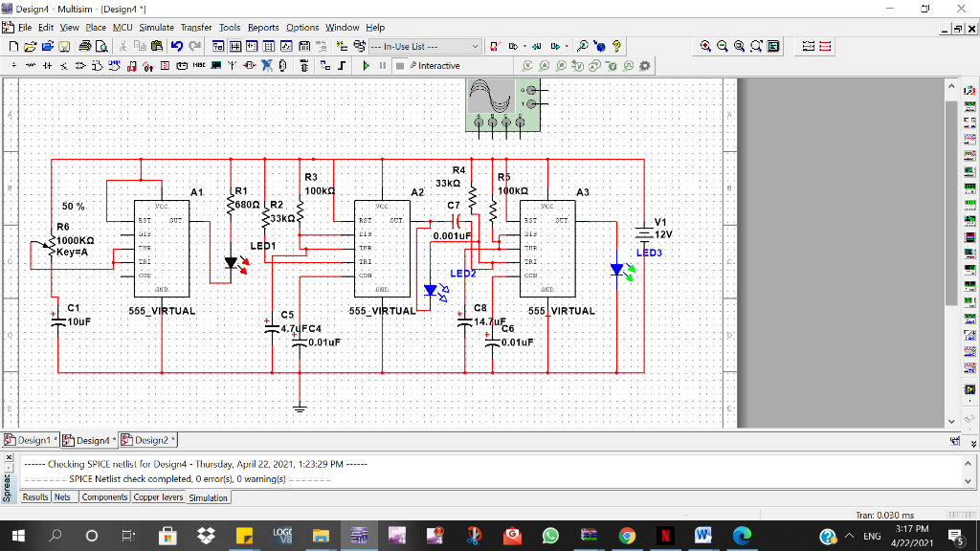Open the Simulate menu
The width and height of the screenshot is (980, 551).
click(x=157, y=27)
